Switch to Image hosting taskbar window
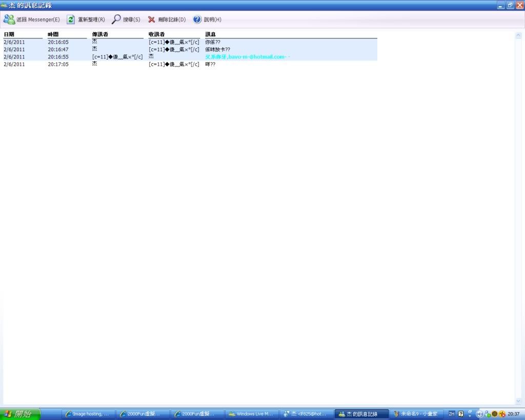The height and width of the screenshot is (420, 525). [x=88, y=414]
